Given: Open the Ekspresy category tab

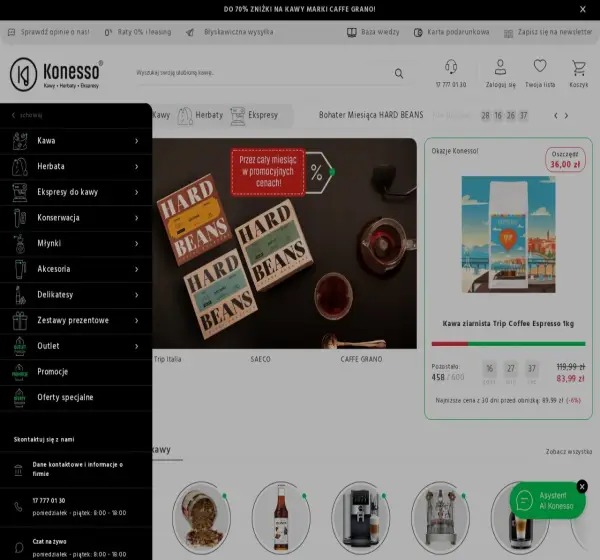Looking at the screenshot, I should [254, 115].
